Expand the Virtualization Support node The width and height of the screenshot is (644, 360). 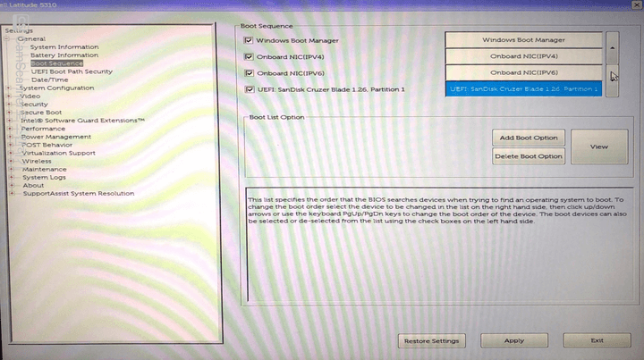point(11,153)
